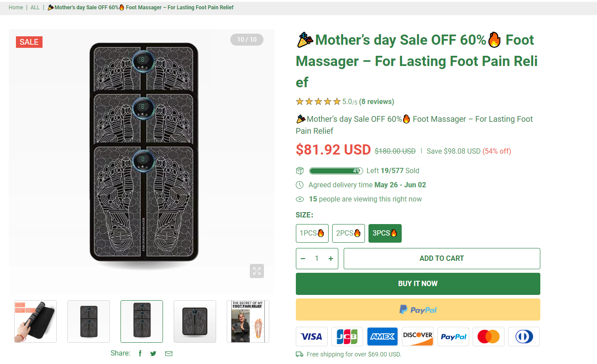597x364 pixels.
Task: Open the ALL breadcrumb category
Action: [x=35, y=8]
